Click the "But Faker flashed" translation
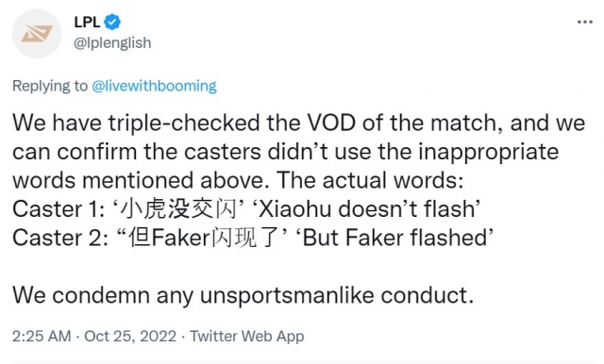Viewport: 604px width, 364px height. (394, 239)
